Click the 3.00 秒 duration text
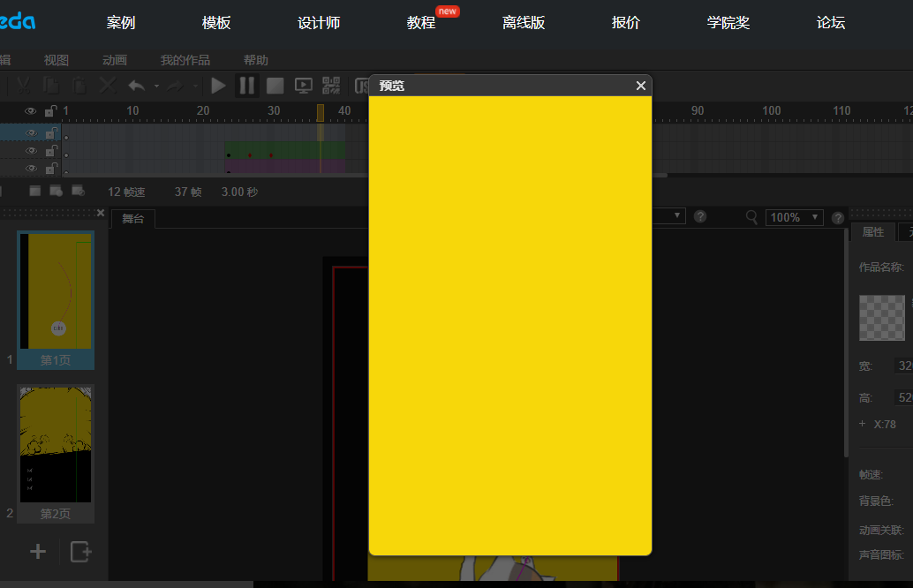913x588 pixels. tap(239, 192)
